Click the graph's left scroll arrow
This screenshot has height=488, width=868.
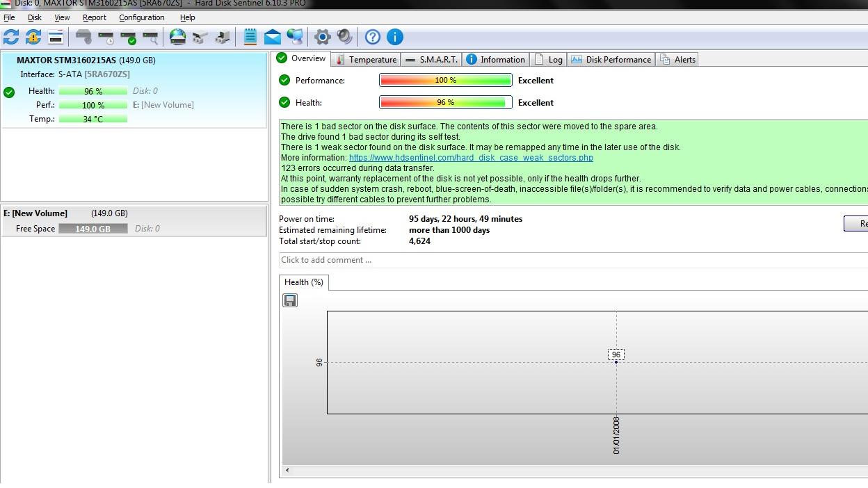[287, 471]
